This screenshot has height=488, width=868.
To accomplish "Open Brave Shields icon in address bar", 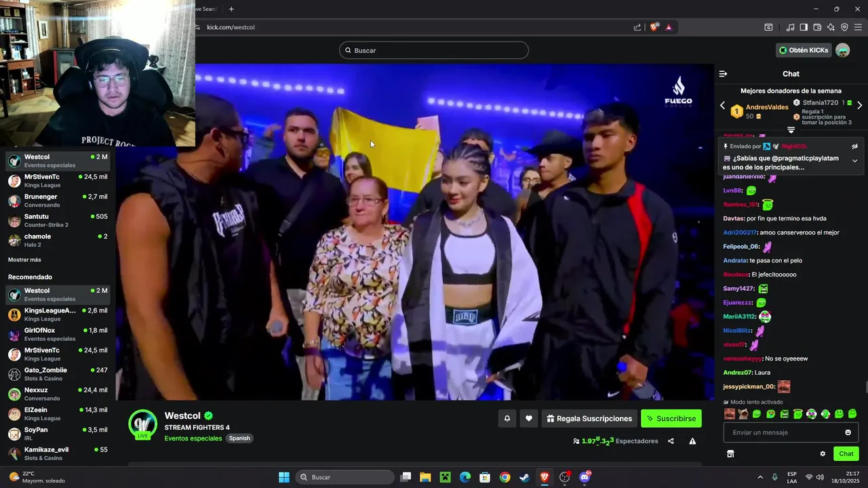I will (654, 27).
